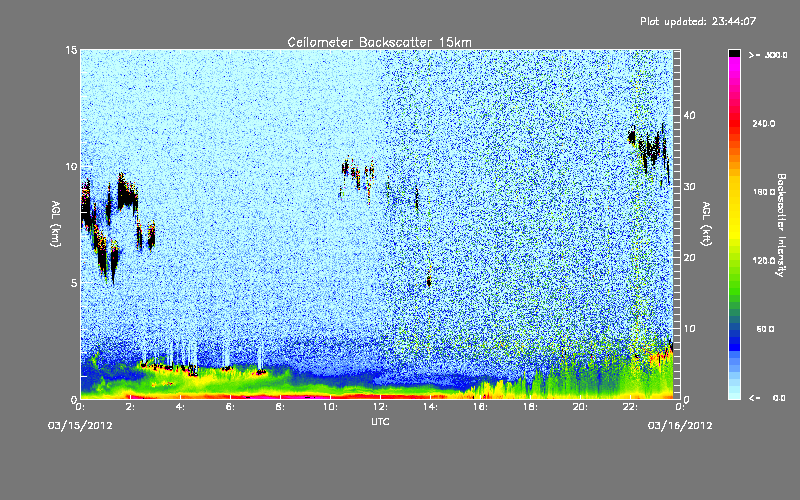The image size is (800, 500).
Task: Click the '>= 300.0' colorbar maximum label
Action: coord(768,55)
